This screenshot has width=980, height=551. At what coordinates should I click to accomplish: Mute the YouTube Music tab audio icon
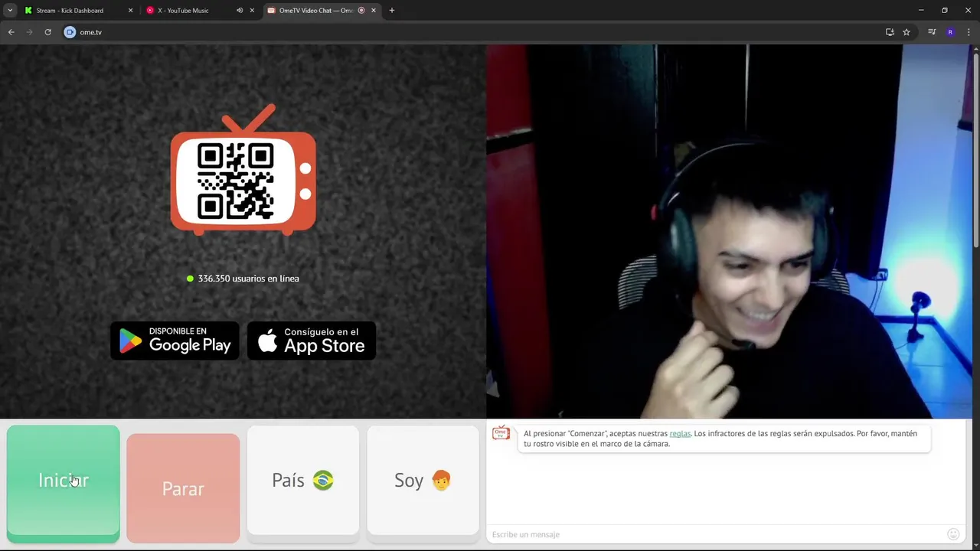pyautogui.click(x=240, y=11)
